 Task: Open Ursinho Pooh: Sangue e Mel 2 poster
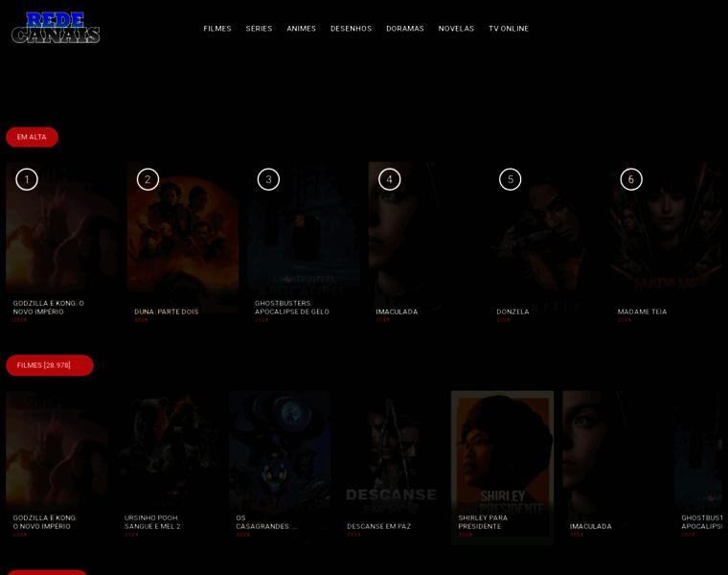[168, 467]
